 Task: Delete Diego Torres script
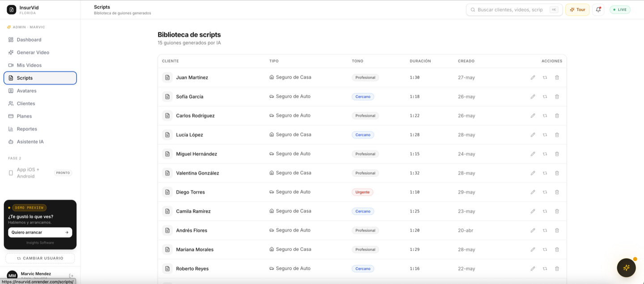557,192
